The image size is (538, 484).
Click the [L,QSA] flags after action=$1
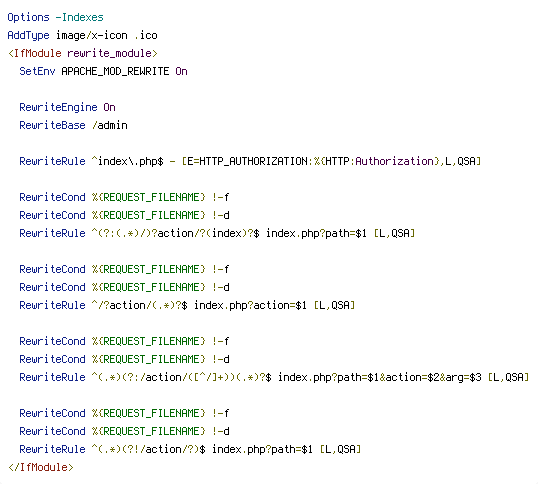(x=334, y=305)
